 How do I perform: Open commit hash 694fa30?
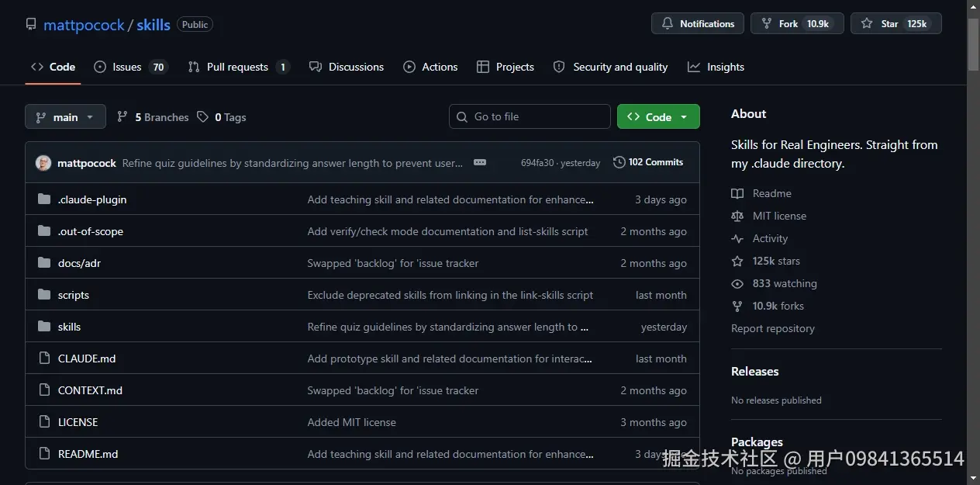[x=537, y=163]
